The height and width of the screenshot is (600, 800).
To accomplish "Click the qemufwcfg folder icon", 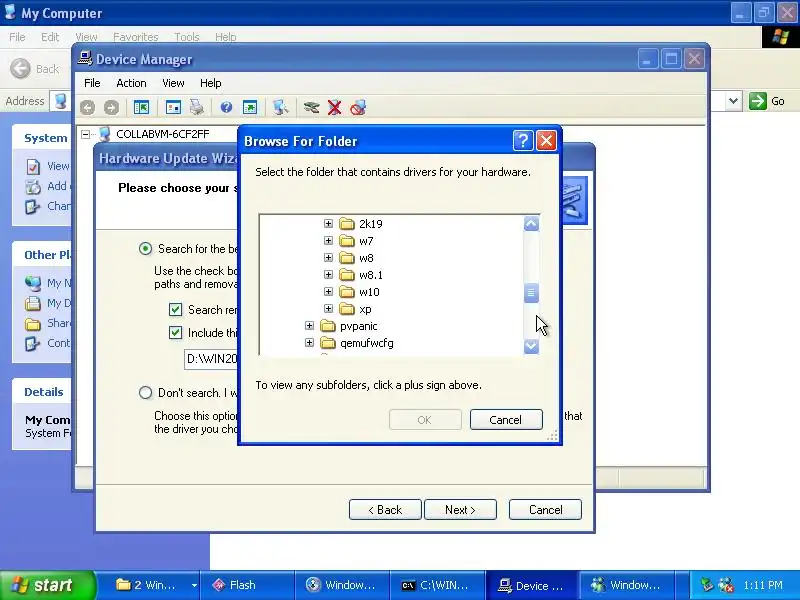I will tap(328, 343).
